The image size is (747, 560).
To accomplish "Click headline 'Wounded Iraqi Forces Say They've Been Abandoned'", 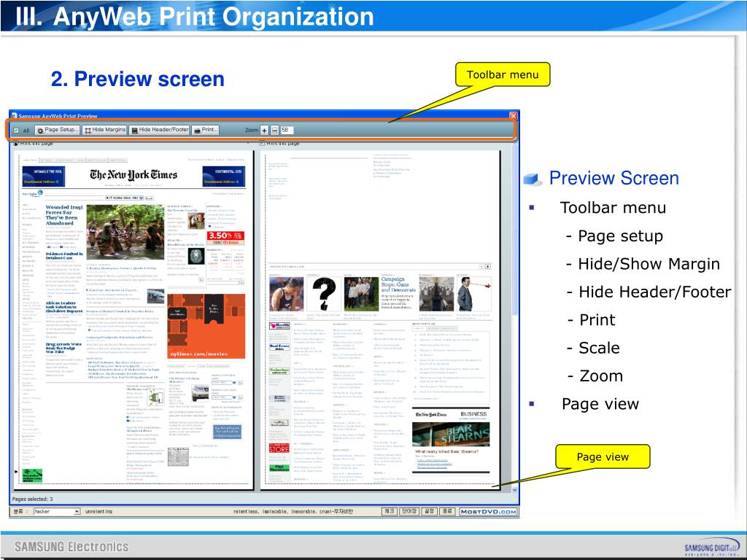I will pos(64,215).
